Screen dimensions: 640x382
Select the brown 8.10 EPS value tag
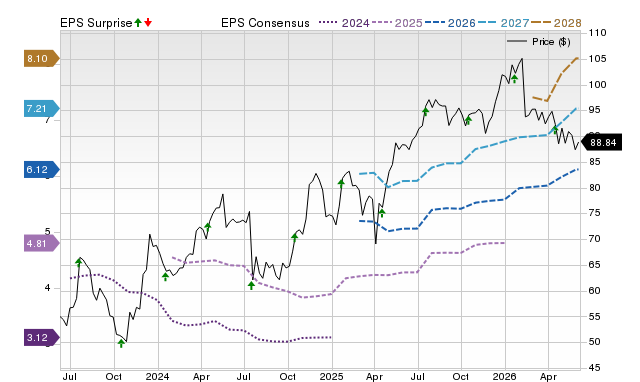click(x=42, y=59)
